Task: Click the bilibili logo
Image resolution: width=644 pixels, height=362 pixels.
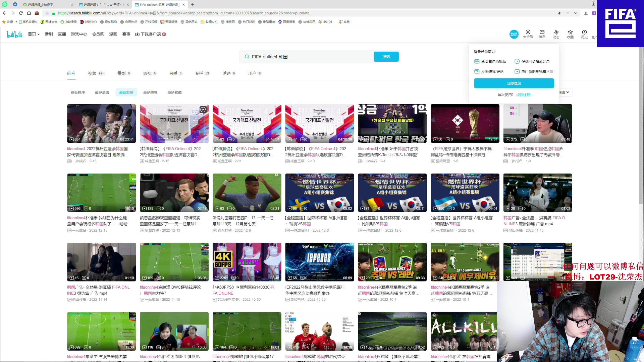Action: click(14, 34)
